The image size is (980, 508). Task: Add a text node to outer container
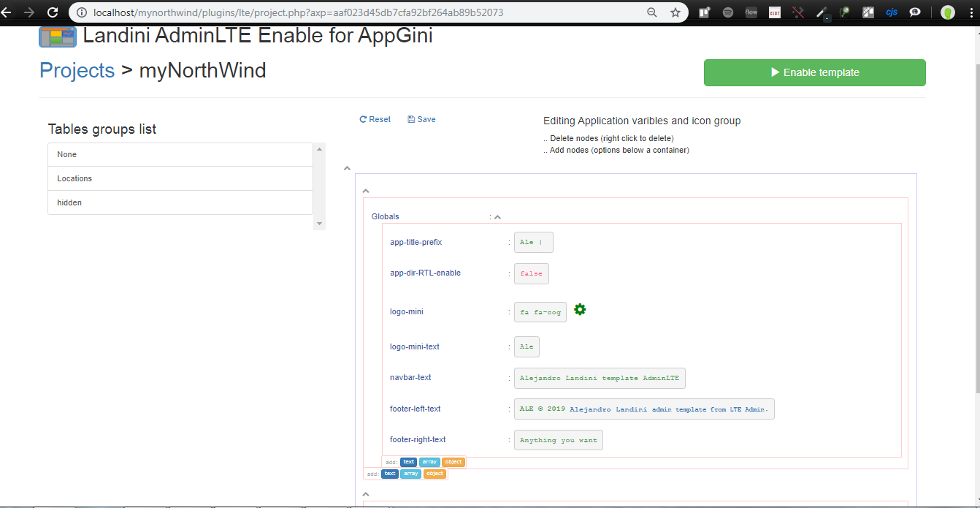[390, 474]
